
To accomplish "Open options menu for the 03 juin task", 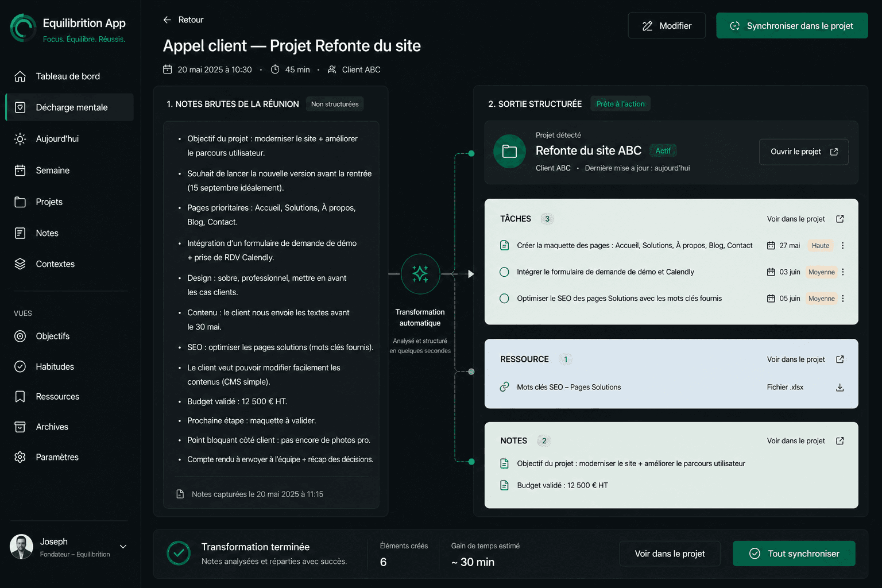I will (x=843, y=272).
